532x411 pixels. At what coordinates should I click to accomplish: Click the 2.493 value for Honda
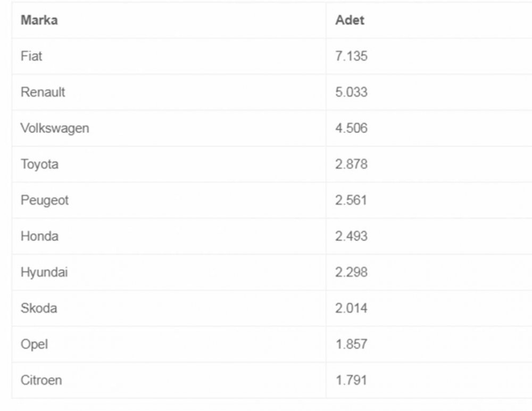pyautogui.click(x=352, y=236)
